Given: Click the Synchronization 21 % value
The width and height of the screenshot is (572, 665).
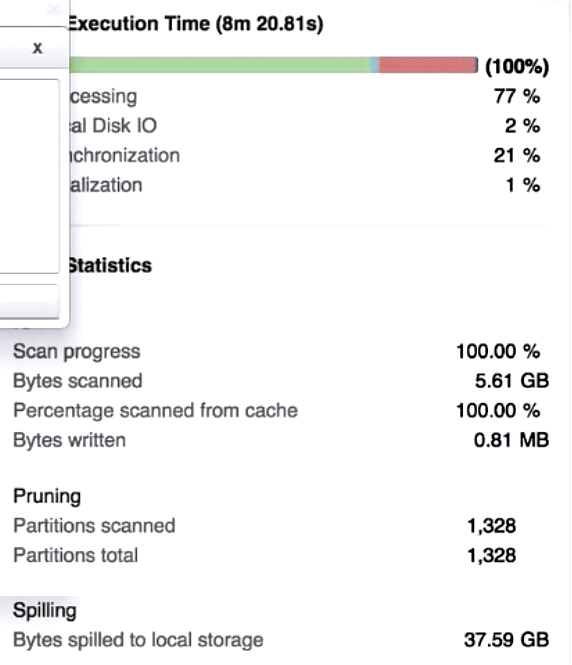Looking at the screenshot, I should [517, 156].
